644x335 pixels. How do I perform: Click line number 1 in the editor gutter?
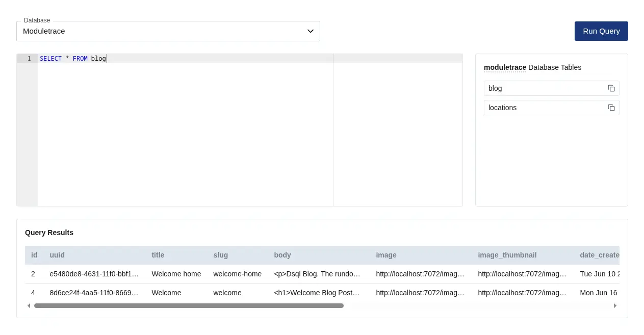tap(29, 58)
